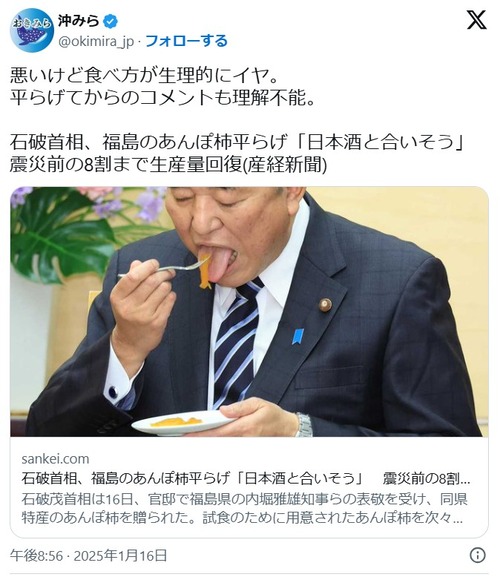
Task: Click the sankei.com domain label
Action: pos(55,459)
